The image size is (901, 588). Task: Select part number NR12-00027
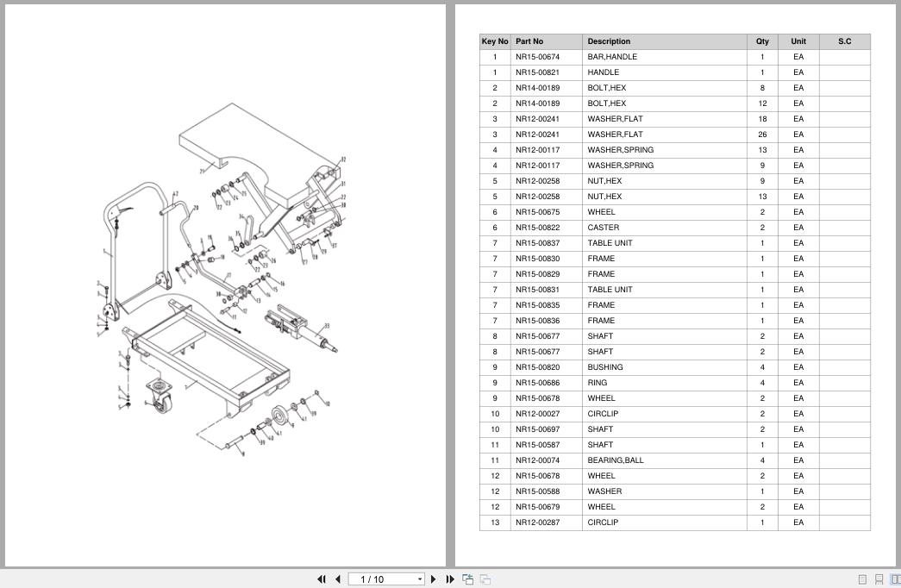coord(537,414)
